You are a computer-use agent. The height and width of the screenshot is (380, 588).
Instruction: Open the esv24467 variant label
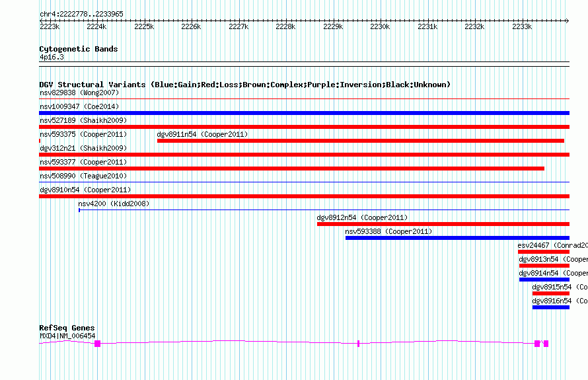[x=534, y=245]
